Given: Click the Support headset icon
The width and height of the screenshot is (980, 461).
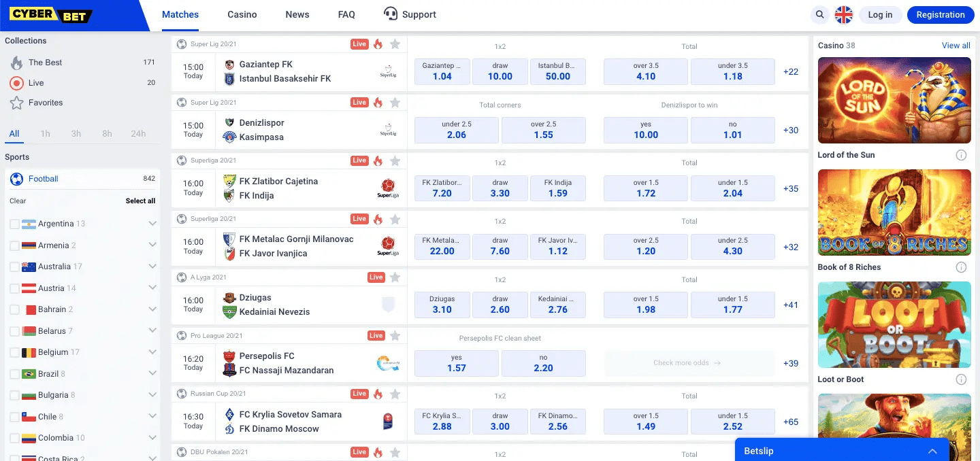Looking at the screenshot, I should (391, 14).
